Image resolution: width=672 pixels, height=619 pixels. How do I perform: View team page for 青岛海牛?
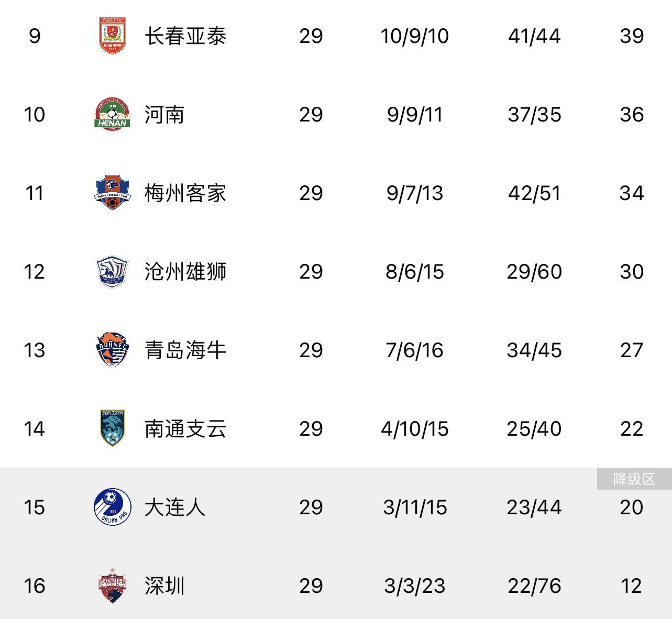point(185,350)
